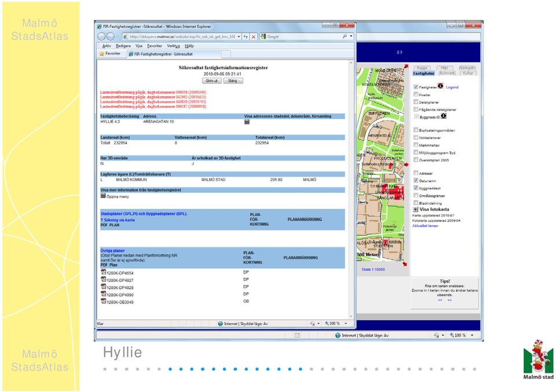Click the Google logo in the search box
Viewport: 556px width, 392px height.
pos(263,36)
